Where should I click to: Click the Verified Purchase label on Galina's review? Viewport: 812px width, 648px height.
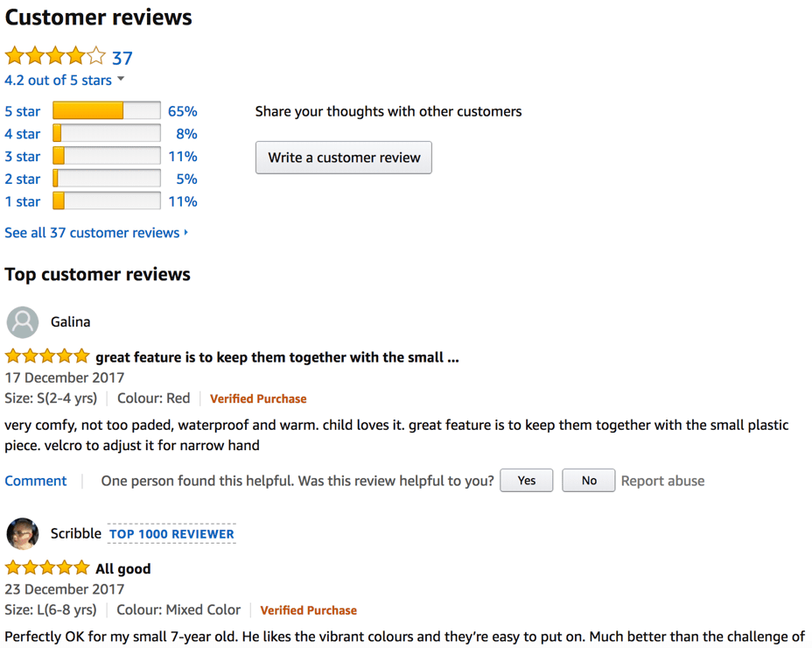(258, 398)
